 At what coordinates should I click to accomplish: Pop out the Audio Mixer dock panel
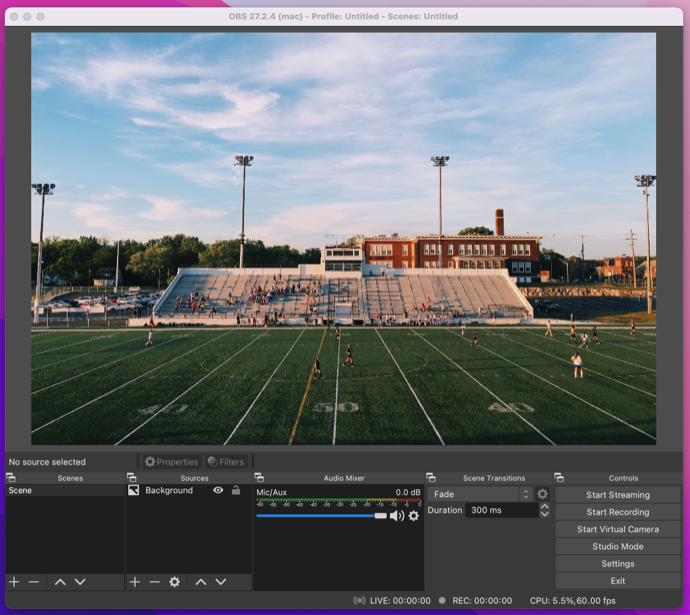coord(259,478)
